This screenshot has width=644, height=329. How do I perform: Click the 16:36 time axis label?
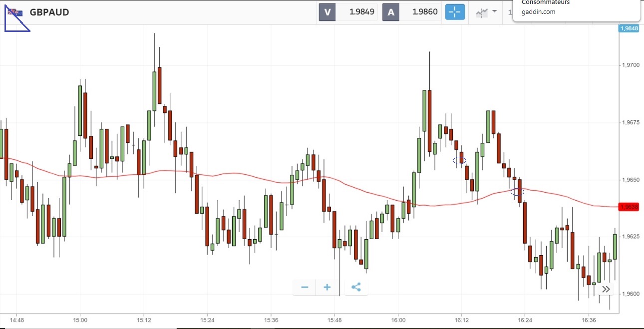(x=589, y=320)
